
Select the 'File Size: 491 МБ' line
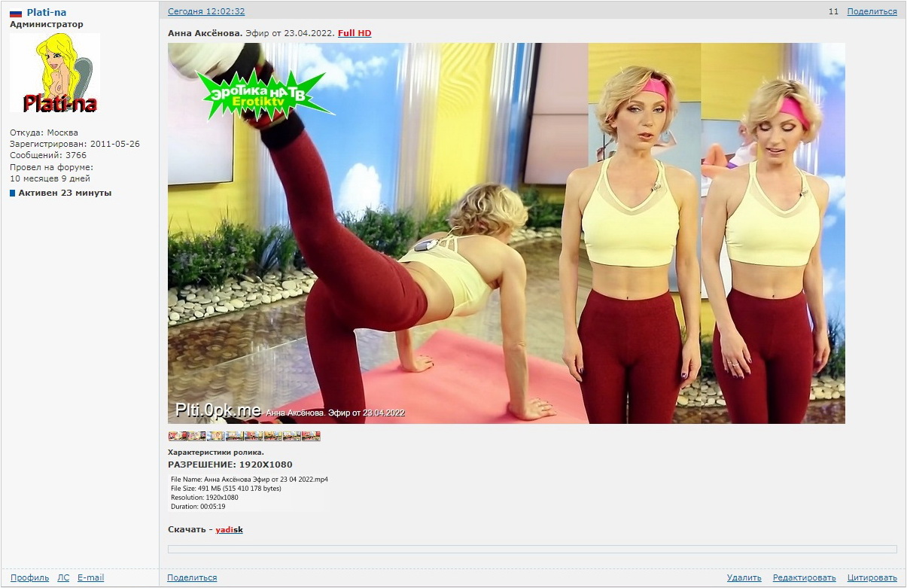pyautogui.click(x=226, y=488)
